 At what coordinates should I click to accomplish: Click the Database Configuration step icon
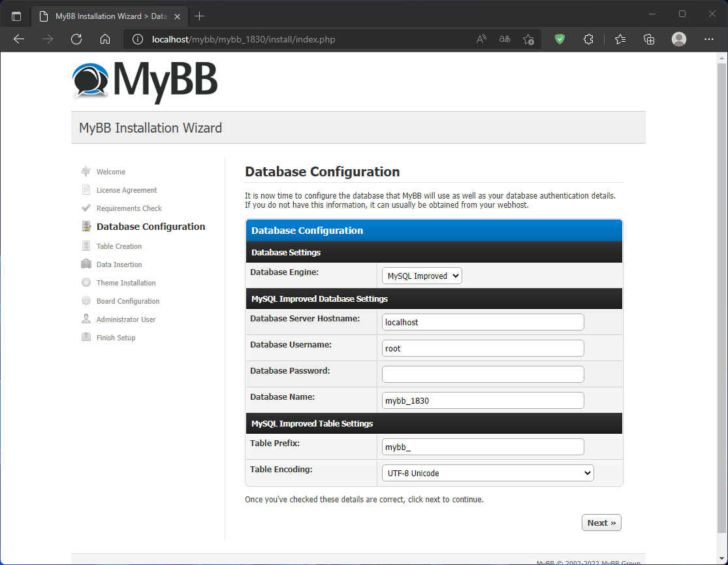[86, 226]
